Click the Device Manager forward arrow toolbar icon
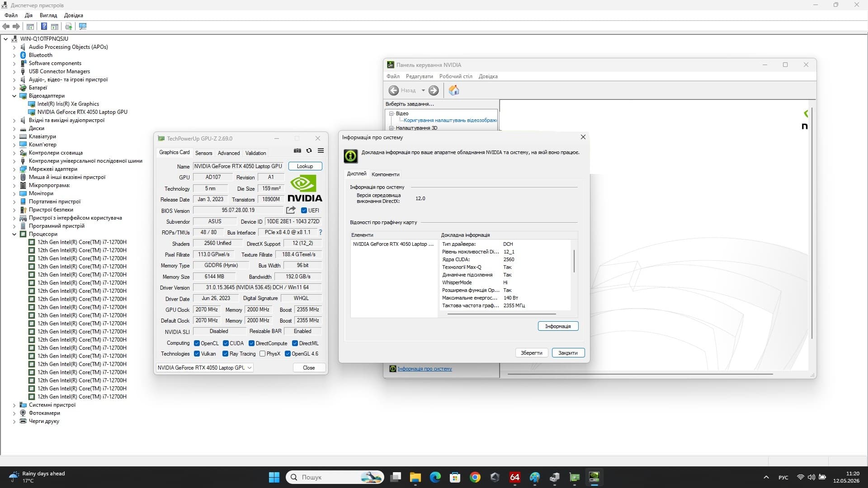Image resolution: width=868 pixels, height=488 pixels. click(x=16, y=27)
